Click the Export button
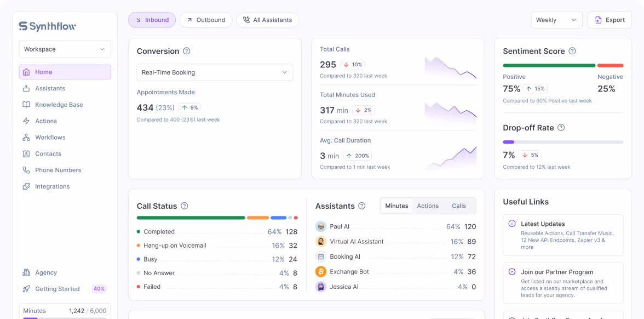 [x=610, y=20]
